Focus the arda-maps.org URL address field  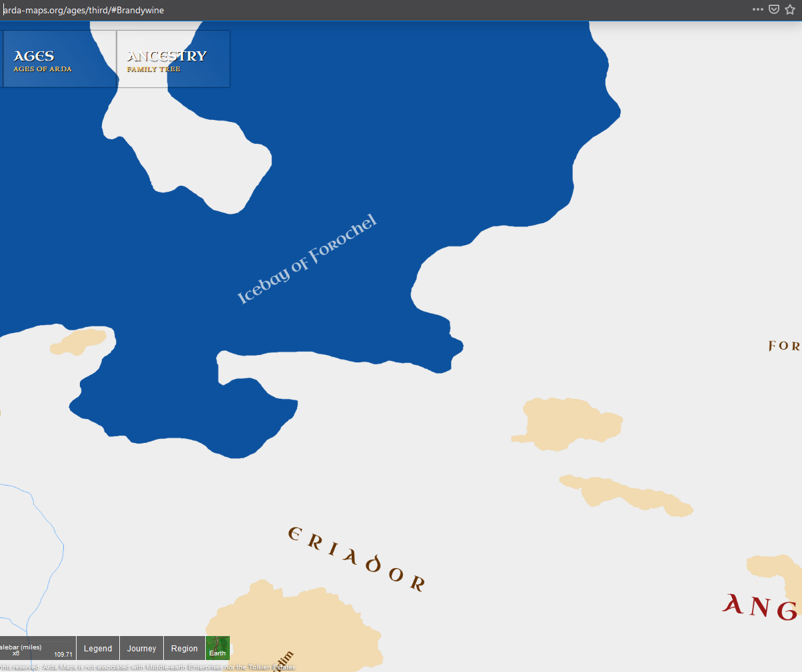[x=373, y=10]
